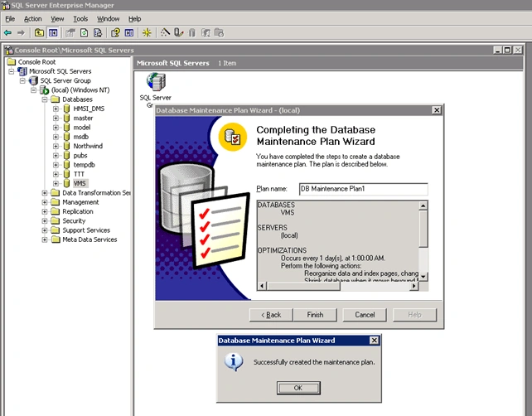Expand the master database node

pos(56,118)
